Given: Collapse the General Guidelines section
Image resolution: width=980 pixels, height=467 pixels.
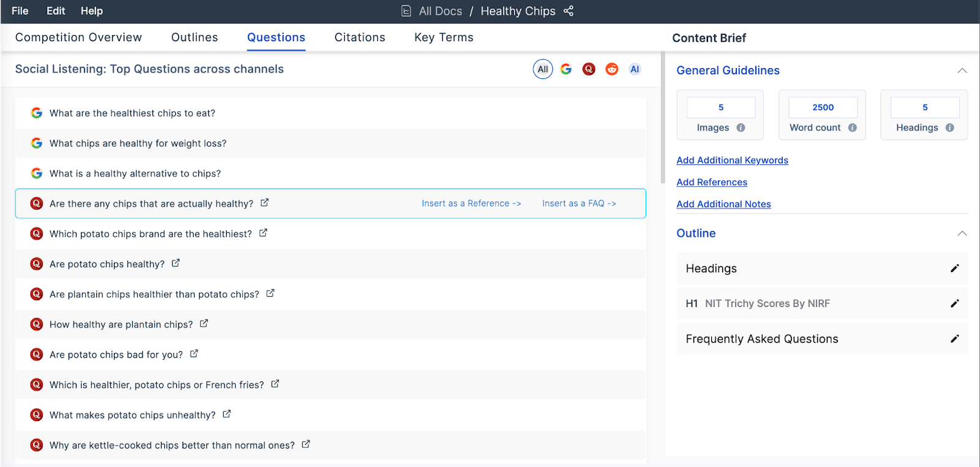Looking at the screenshot, I should pos(962,70).
